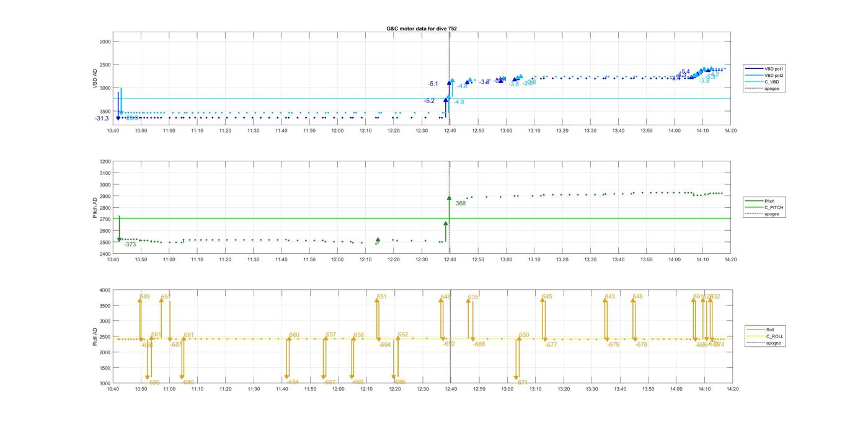Click the '2700' tick on Pitch axis
868x430 pixels.
click(x=104, y=220)
